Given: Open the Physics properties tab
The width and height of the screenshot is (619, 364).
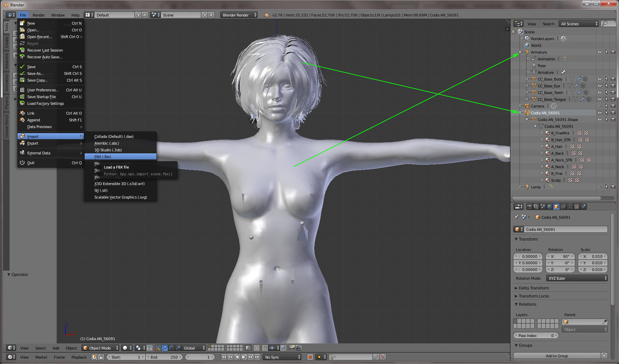Looking at the screenshot, I should click(x=583, y=207).
